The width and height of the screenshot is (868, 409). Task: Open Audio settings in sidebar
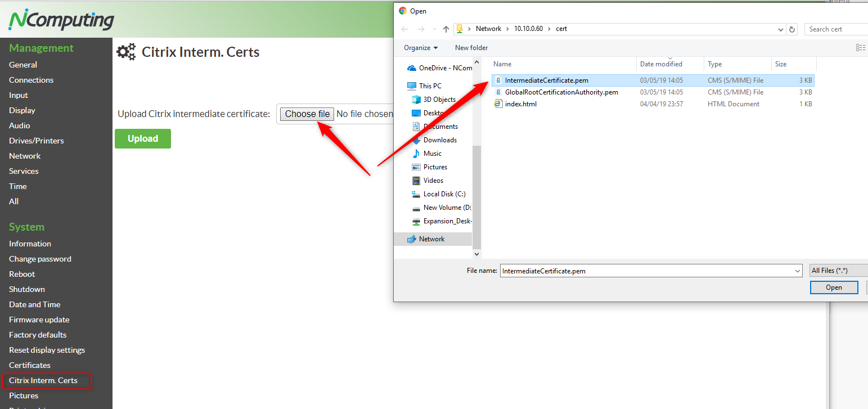click(20, 125)
